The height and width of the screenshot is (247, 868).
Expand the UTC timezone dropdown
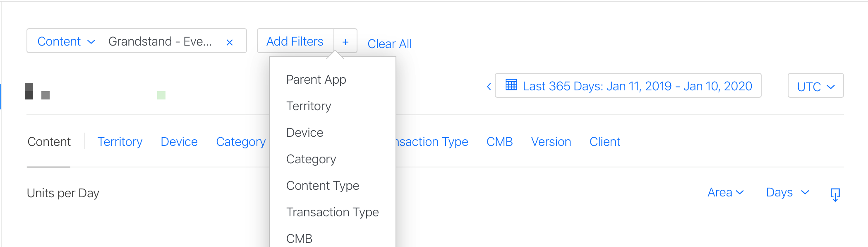click(x=815, y=86)
